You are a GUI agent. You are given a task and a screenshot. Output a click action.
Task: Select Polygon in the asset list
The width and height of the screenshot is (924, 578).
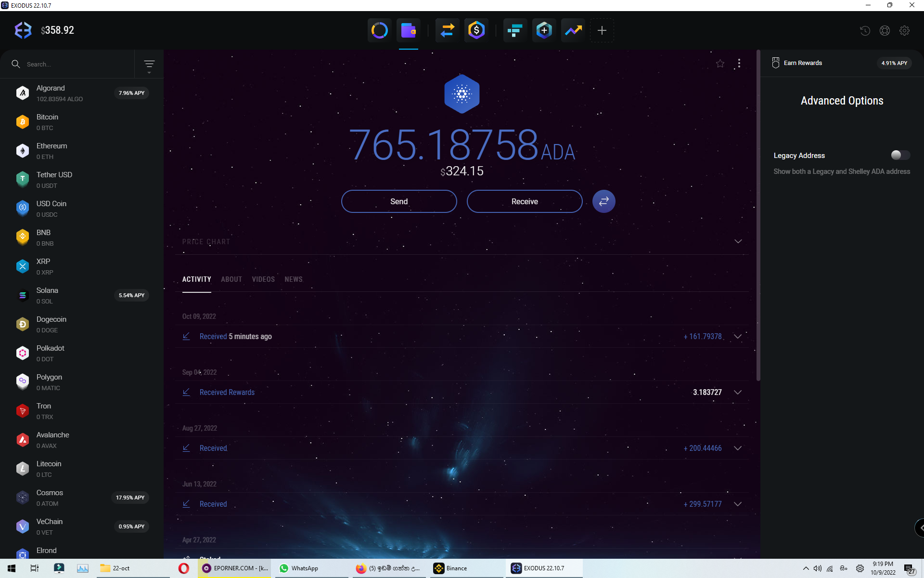(82, 382)
